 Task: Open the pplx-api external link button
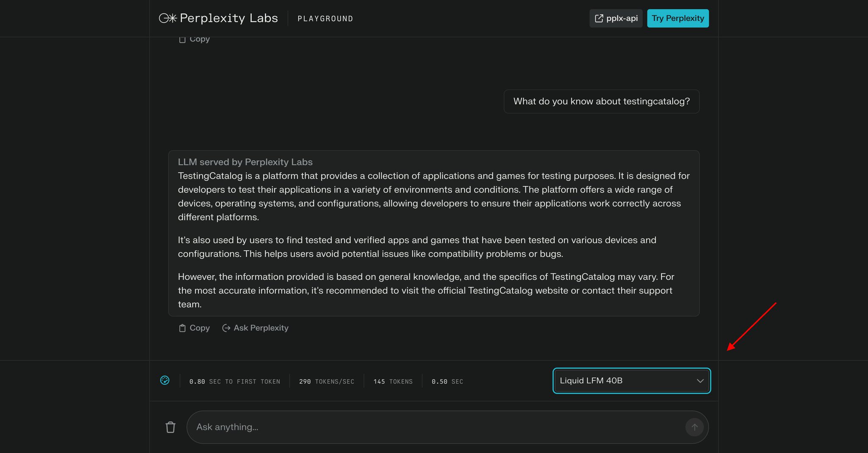pos(616,18)
